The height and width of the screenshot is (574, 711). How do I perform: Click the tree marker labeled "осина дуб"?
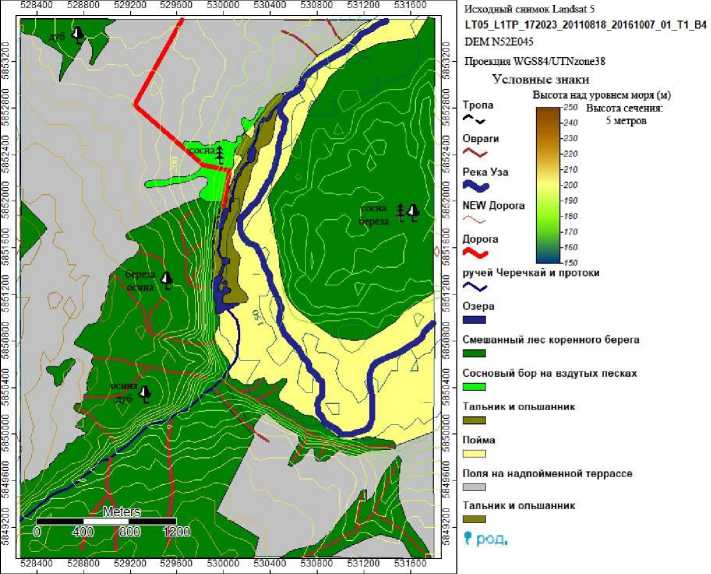click(145, 392)
